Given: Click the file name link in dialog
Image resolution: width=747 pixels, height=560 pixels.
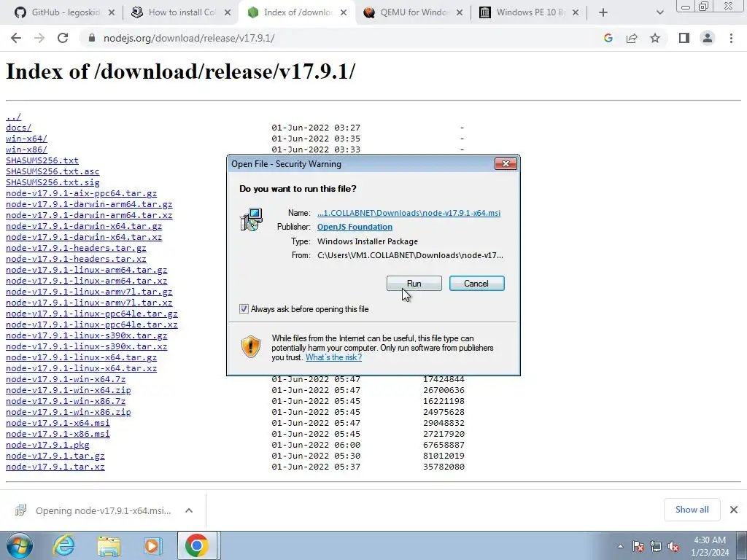Looking at the screenshot, I should point(409,214).
